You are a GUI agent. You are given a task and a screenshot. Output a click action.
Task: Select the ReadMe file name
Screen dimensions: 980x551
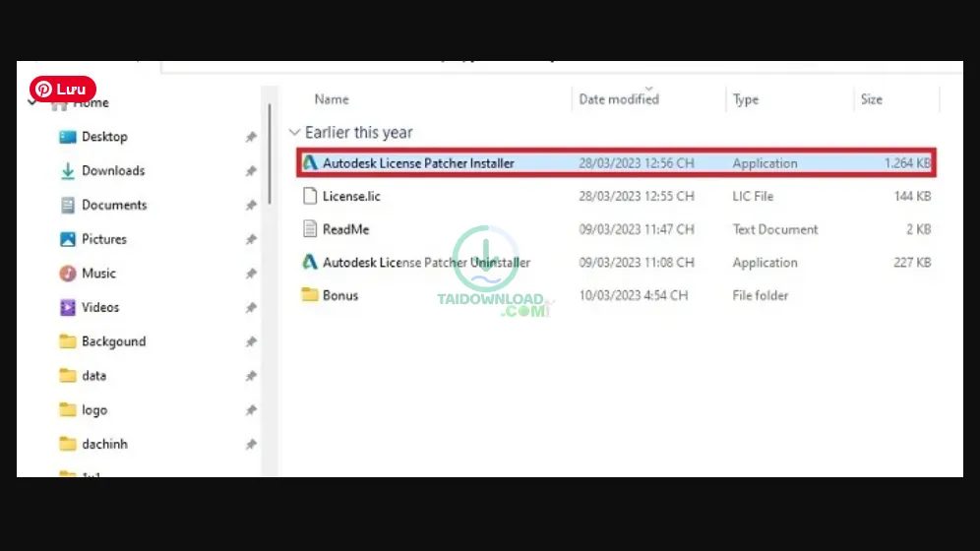[x=345, y=229]
